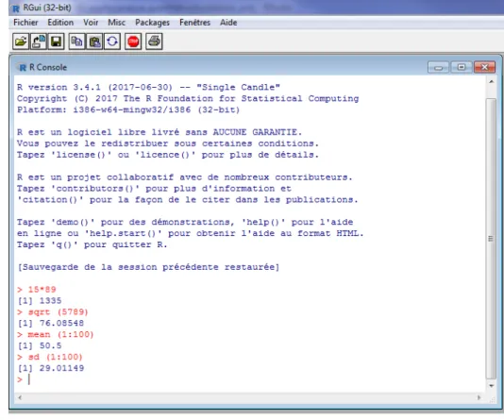
Task: Open the Edition menu
Action: tap(60, 23)
